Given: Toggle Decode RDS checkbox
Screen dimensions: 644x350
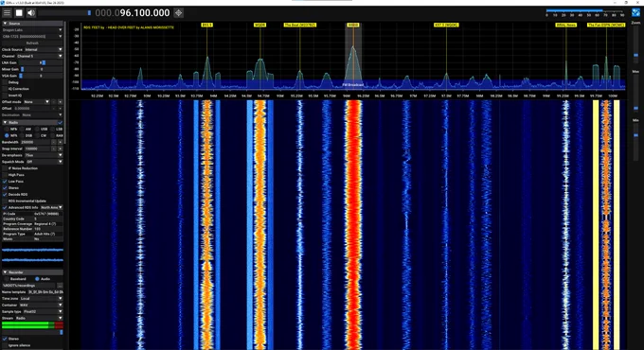Looking at the screenshot, I should pyautogui.click(x=5, y=195).
